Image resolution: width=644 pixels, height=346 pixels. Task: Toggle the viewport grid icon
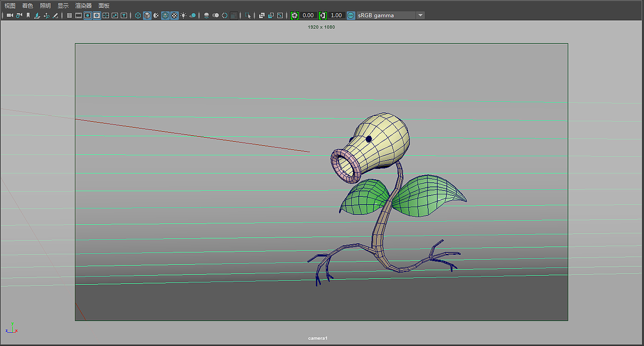(69, 15)
